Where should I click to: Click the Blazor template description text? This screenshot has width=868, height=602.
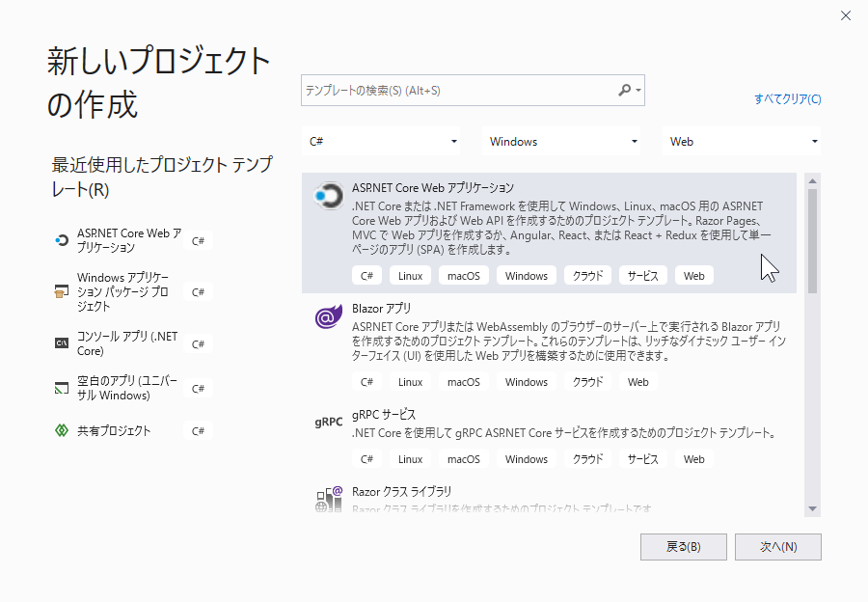coord(569,342)
